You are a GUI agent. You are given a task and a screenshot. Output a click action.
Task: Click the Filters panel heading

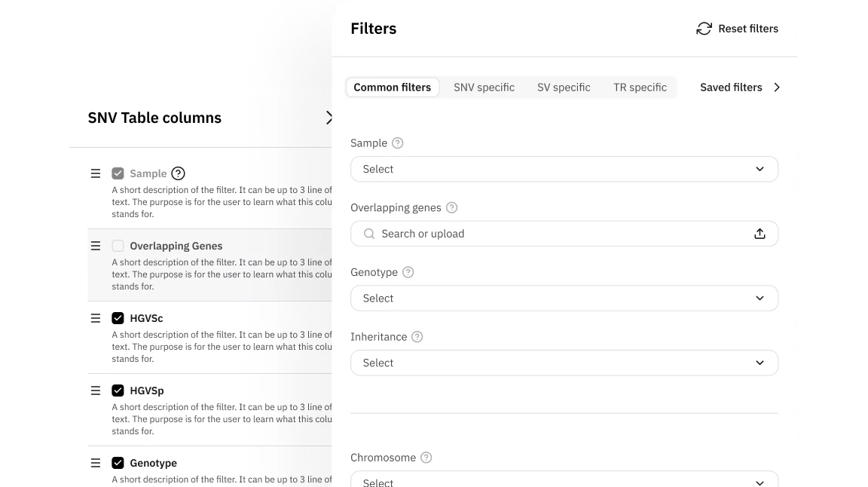(x=374, y=29)
